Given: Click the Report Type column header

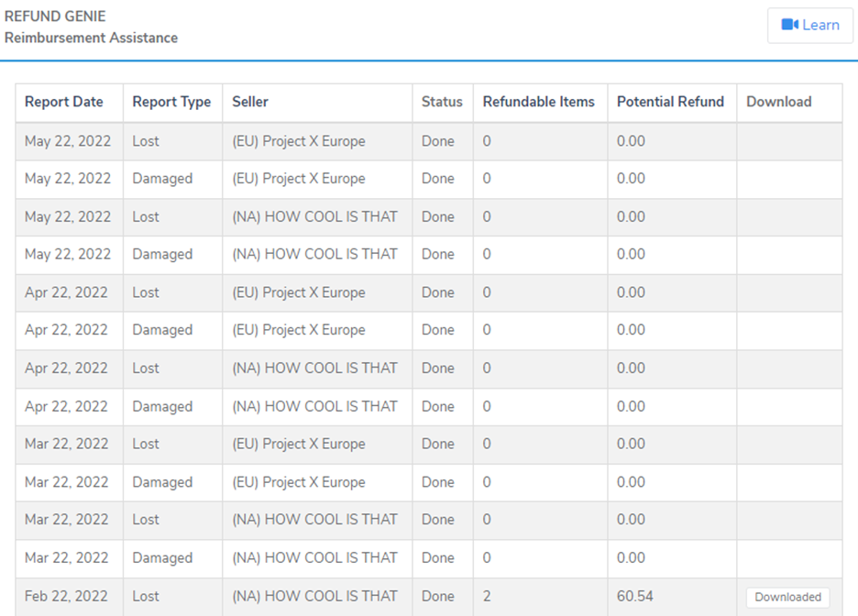Looking at the screenshot, I should click(171, 102).
